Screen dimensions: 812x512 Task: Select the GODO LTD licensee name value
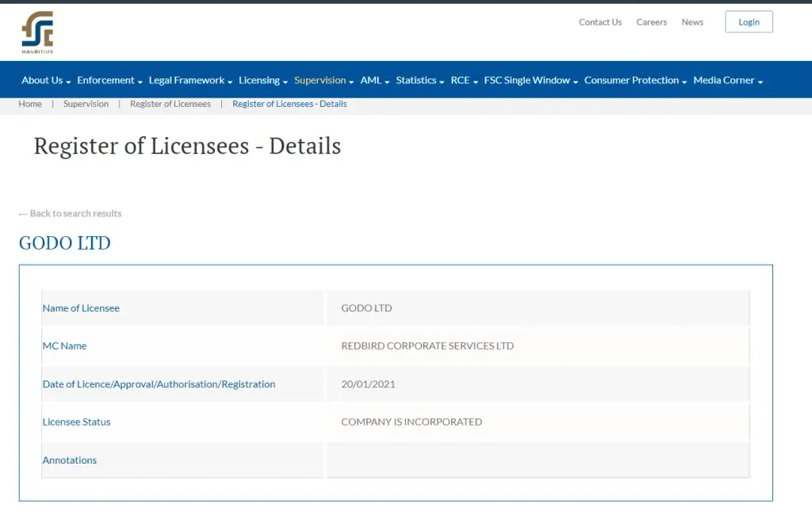(366, 308)
